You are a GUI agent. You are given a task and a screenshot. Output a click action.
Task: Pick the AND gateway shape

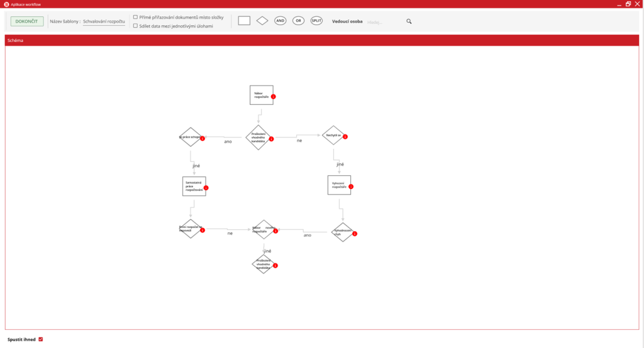click(280, 21)
